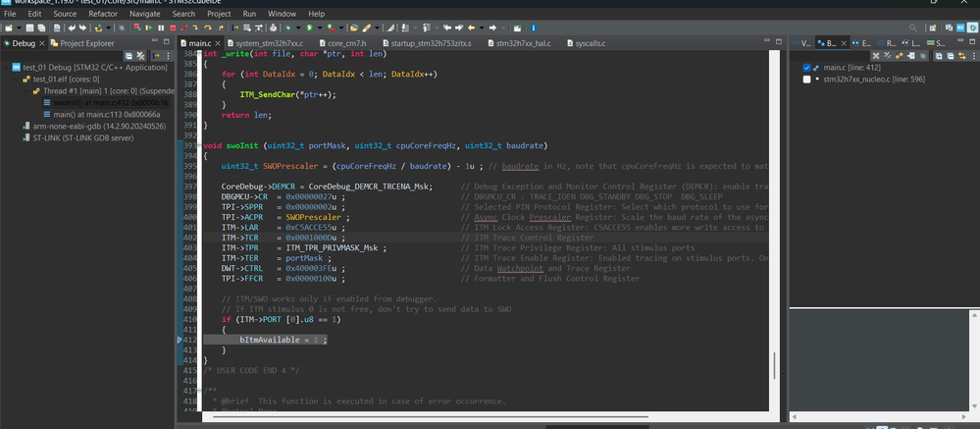The image size is (980, 429).
Task: Open the Project Explorer tab
Action: click(x=86, y=43)
